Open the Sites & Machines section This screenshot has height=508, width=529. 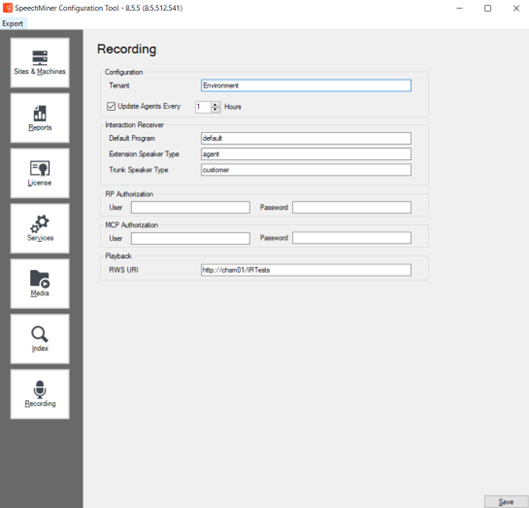tap(40, 63)
